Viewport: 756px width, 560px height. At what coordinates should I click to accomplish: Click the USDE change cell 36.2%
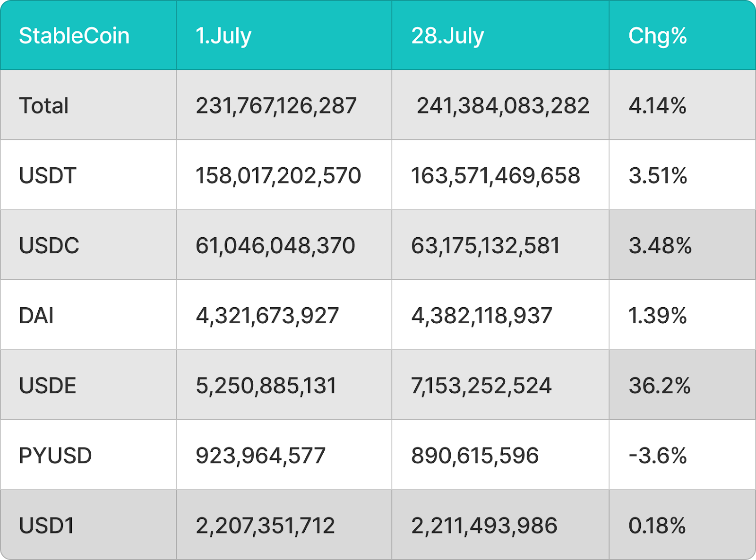coord(660,386)
